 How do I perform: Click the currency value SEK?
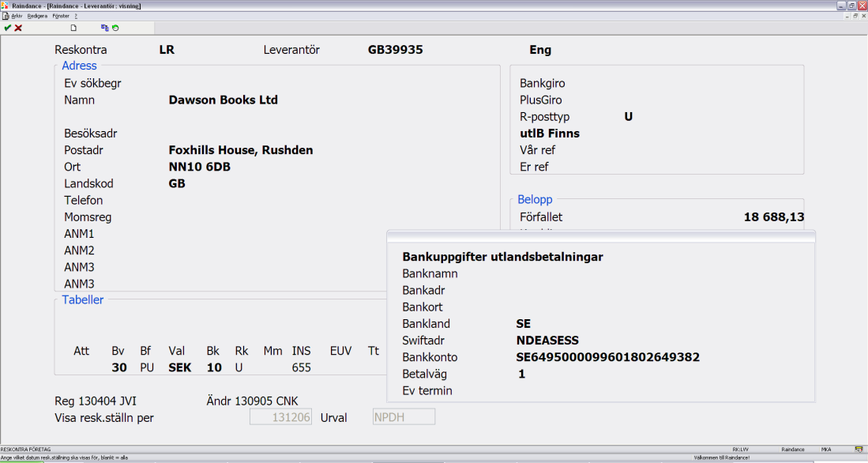click(180, 367)
